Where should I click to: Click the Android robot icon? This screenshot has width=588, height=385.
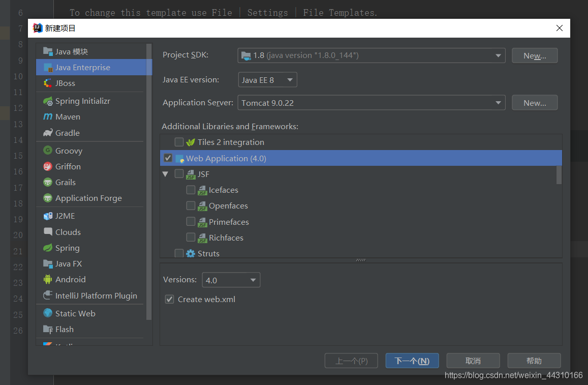(48, 280)
